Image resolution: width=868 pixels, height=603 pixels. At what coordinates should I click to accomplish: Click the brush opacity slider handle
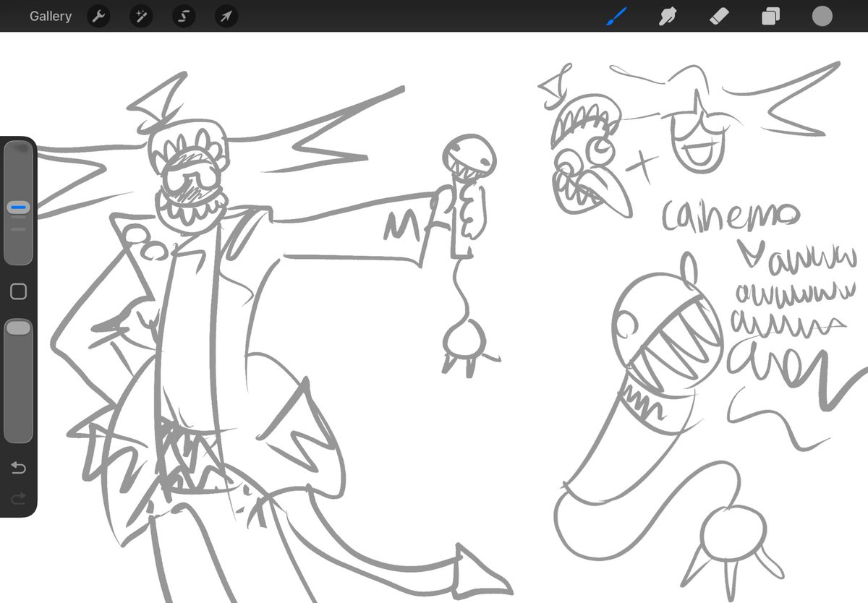click(x=19, y=328)
